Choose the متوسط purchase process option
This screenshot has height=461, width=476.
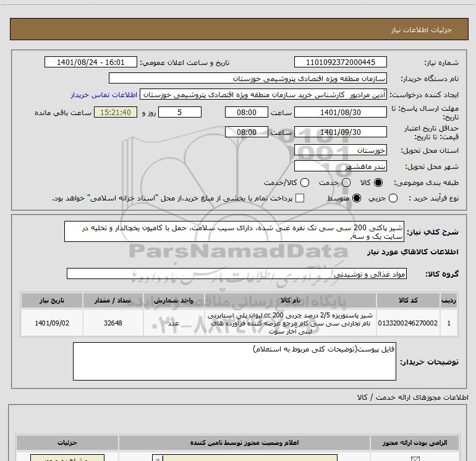click(357, 198)
